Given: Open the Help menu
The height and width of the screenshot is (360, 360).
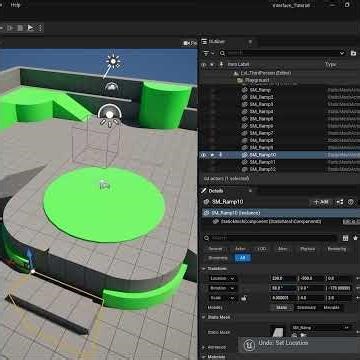Looking at the screenshot, I should coord(16,5).
